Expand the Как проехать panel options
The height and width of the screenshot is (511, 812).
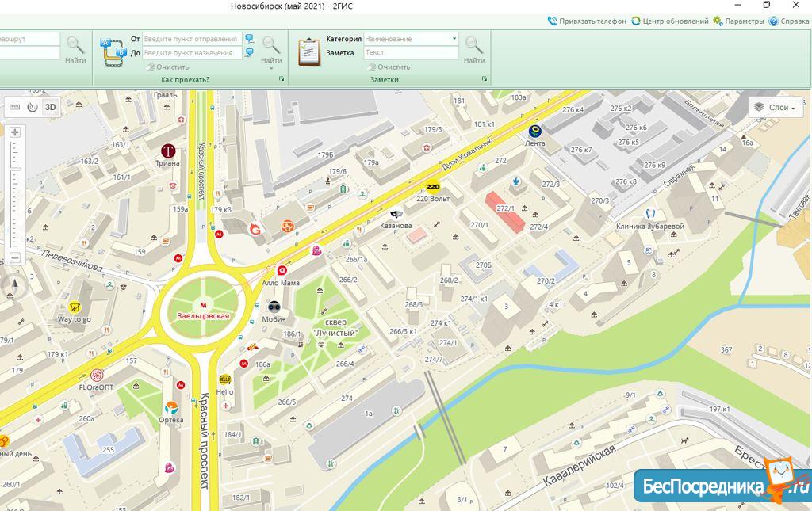coord(282,80)
